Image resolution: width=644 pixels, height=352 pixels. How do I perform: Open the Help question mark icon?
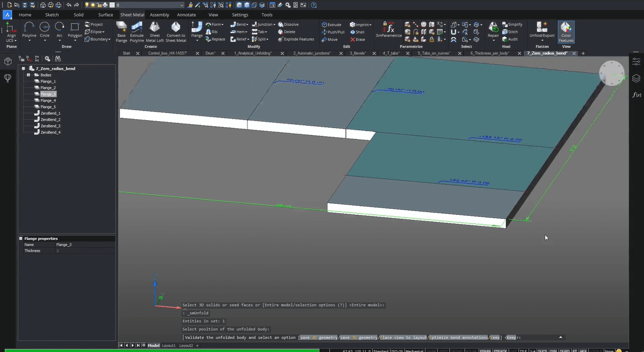313,5
